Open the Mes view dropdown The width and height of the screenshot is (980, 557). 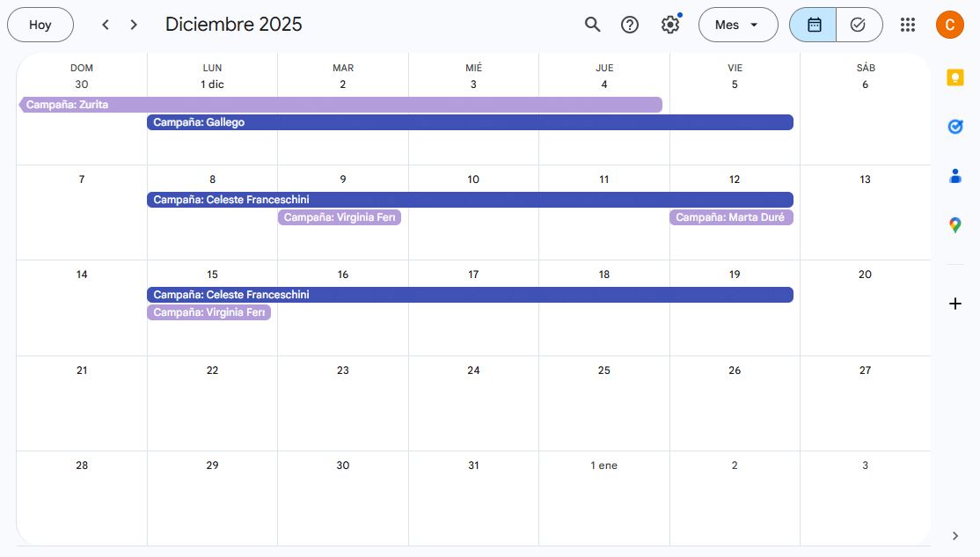738,25
